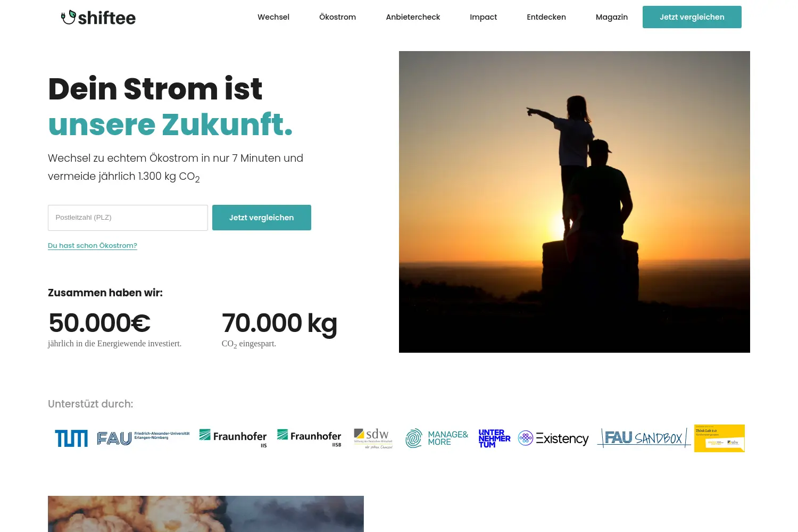Open the Existency logo
Screen dimensions: 798x532
point(553,438)
